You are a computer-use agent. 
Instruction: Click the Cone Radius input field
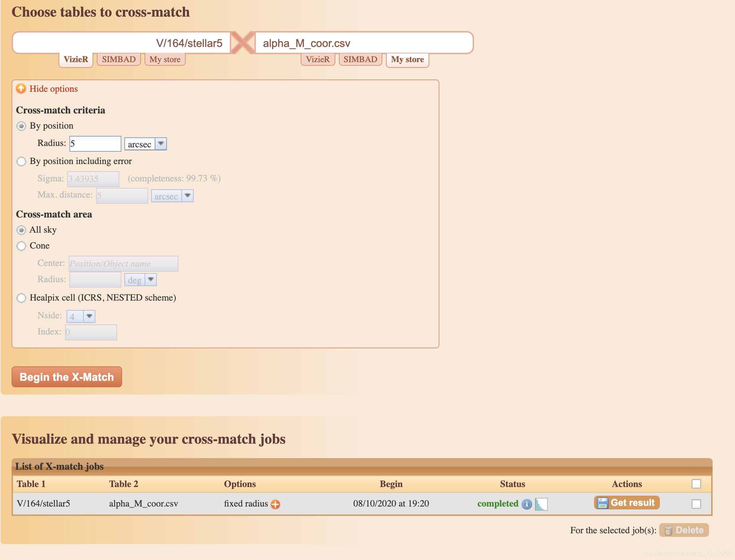pos(95,280)
